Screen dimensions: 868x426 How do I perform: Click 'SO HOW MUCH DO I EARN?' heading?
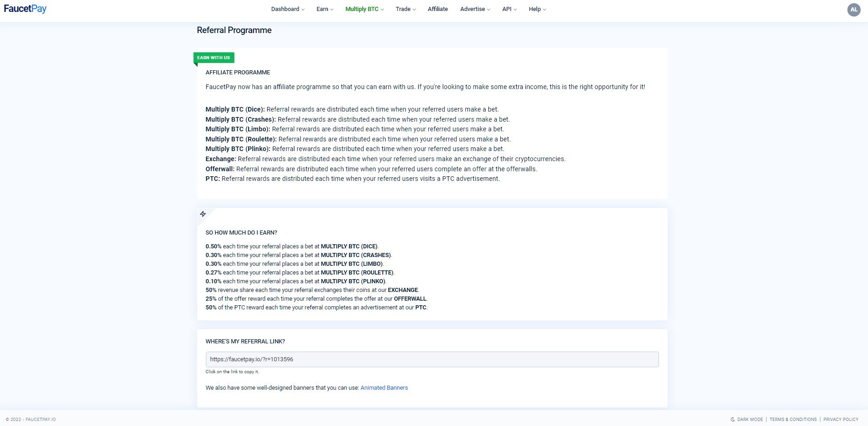pyautogui.click(x=241, y=233)
